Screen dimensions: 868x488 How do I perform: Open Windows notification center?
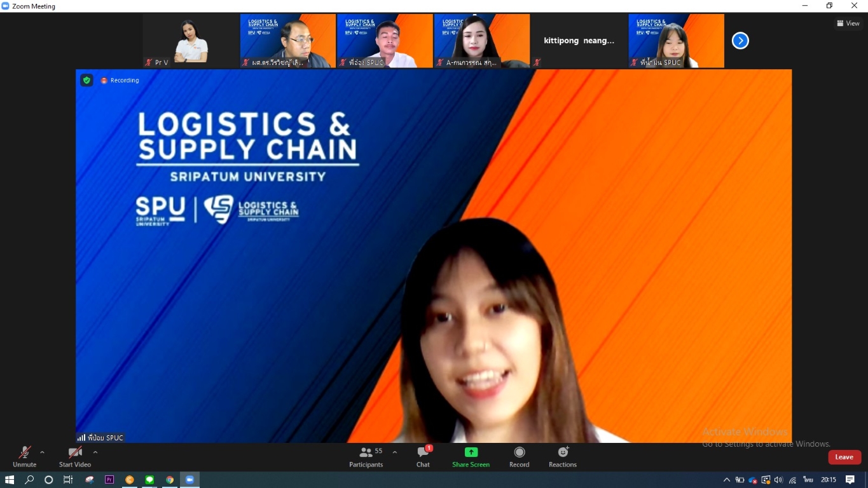tap(850, 480)
